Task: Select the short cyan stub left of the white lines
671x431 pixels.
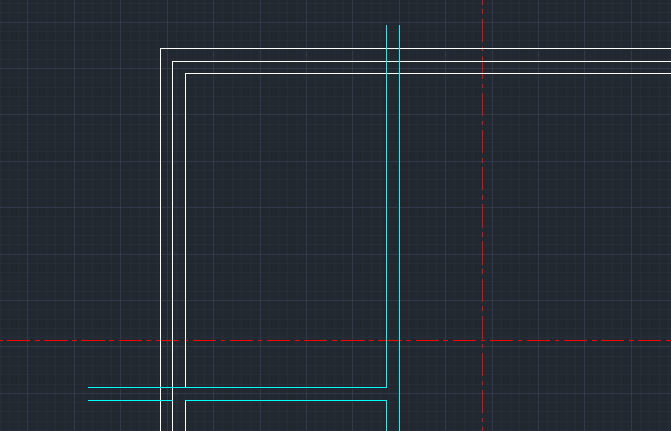Action: point(130,401)
